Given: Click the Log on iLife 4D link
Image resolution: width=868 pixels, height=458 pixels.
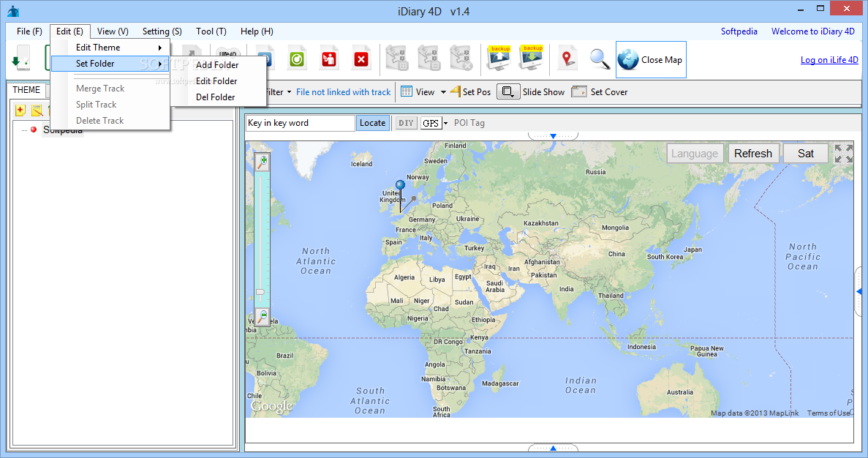Looking at the screenshot, I should tap(829, 60).
